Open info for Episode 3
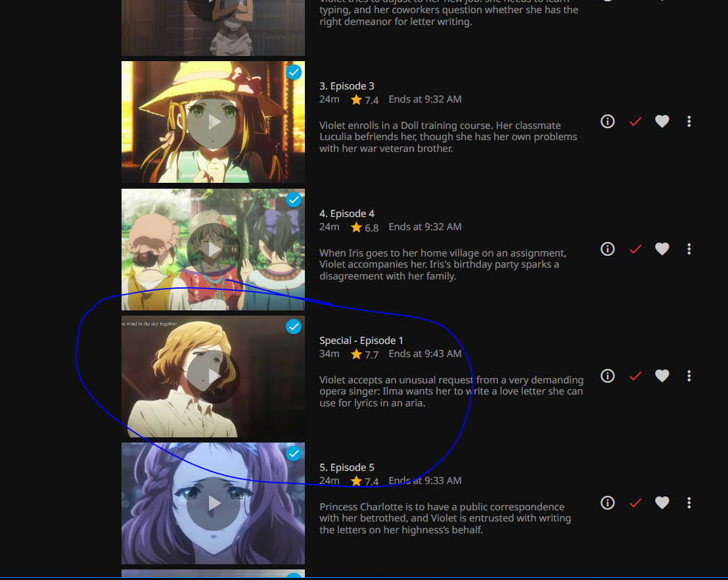 pos(607,122)
